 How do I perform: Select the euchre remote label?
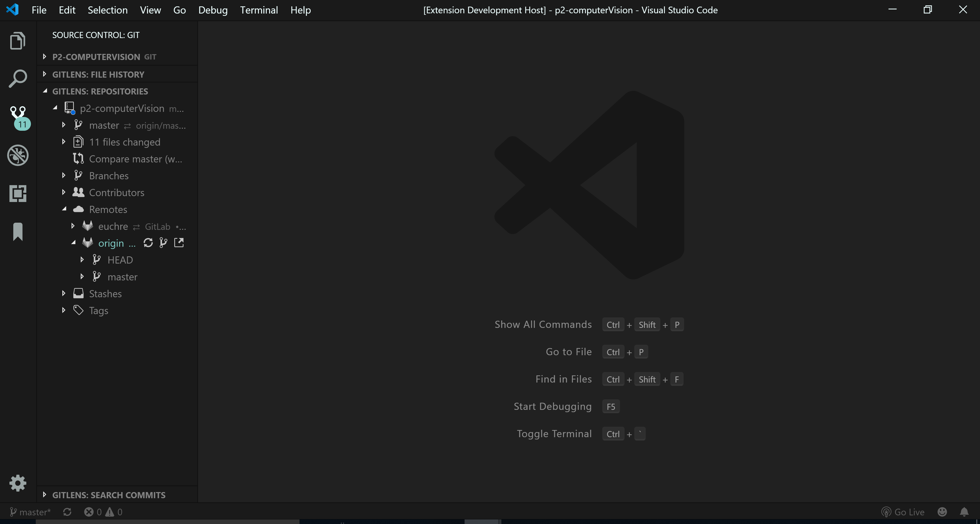(113, 226)
